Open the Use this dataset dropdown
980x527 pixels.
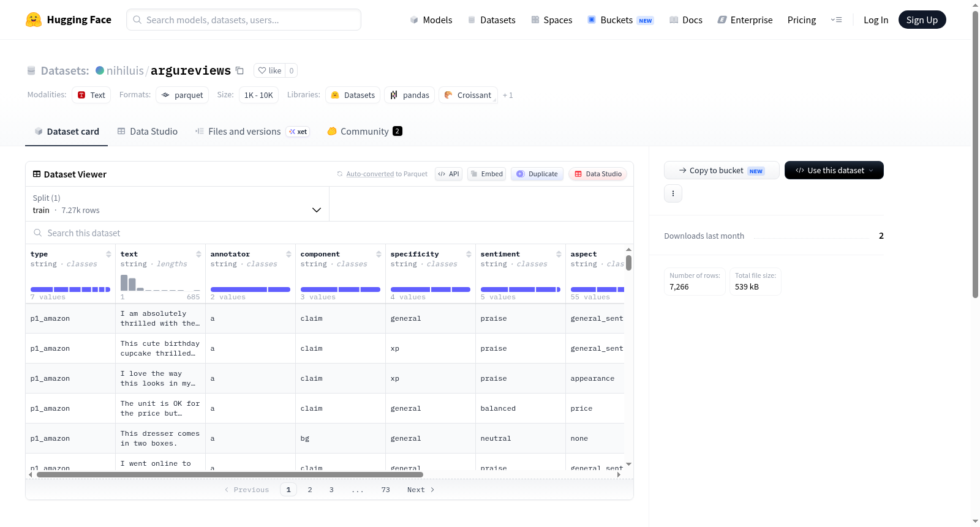834,170
